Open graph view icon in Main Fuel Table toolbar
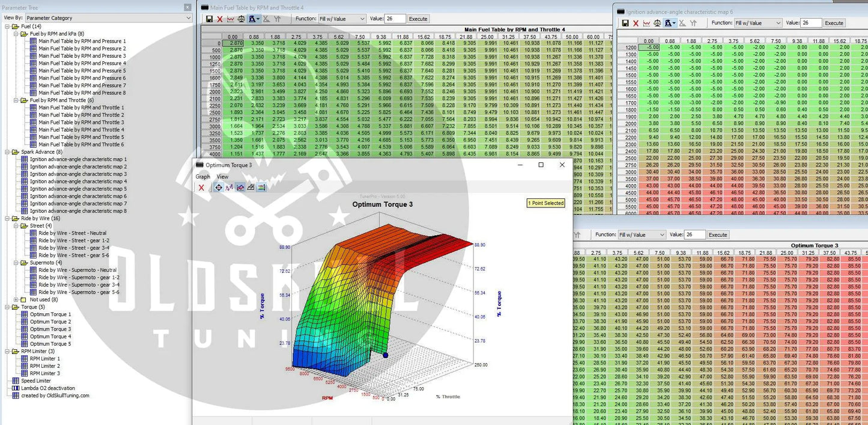 point(231,19)
